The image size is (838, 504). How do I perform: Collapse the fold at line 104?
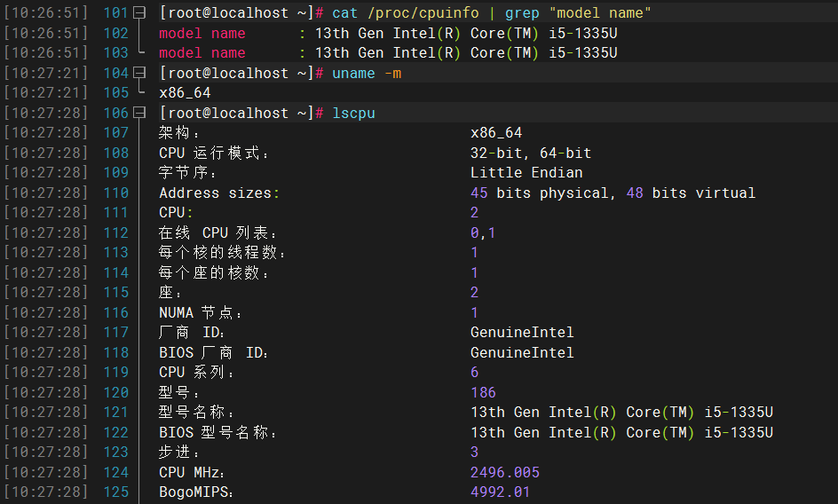(x=139, y=73)
